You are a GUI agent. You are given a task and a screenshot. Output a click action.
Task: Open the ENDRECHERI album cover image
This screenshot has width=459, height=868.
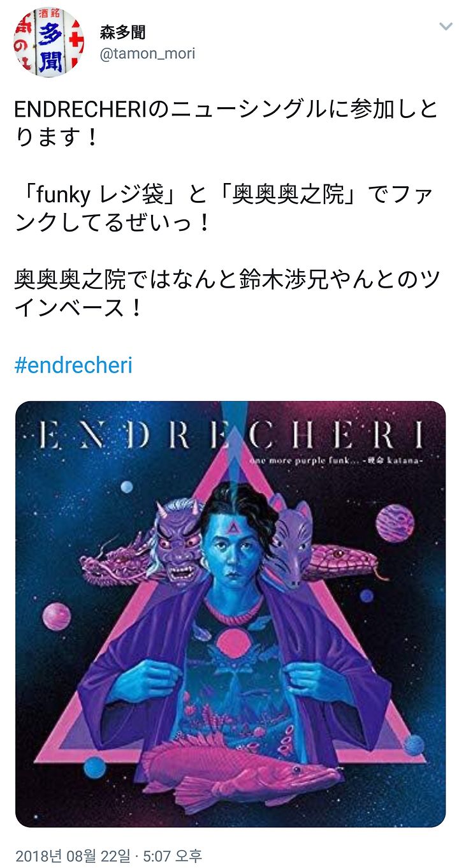pos(230,614)
